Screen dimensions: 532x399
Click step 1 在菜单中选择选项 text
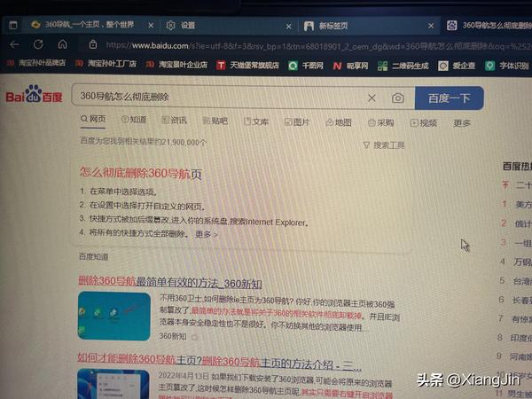click(119, 192)
